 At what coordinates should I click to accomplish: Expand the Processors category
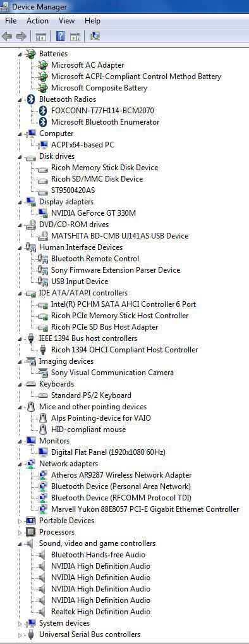[x=20, y=532]
